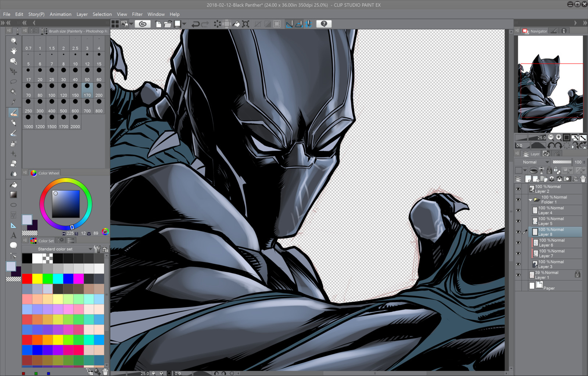The image size is (588, 376).
Task: Hide Layer 3 using eye icon
Action: pos(518,264)
